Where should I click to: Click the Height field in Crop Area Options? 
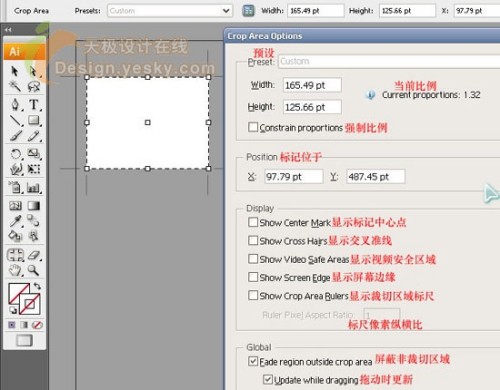tap(312, 107)
